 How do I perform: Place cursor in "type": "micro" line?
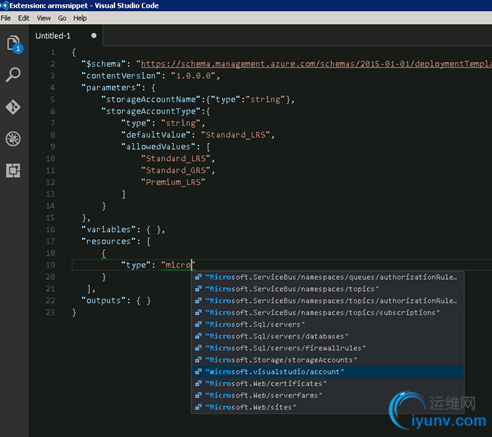click(x=282, y=265)
